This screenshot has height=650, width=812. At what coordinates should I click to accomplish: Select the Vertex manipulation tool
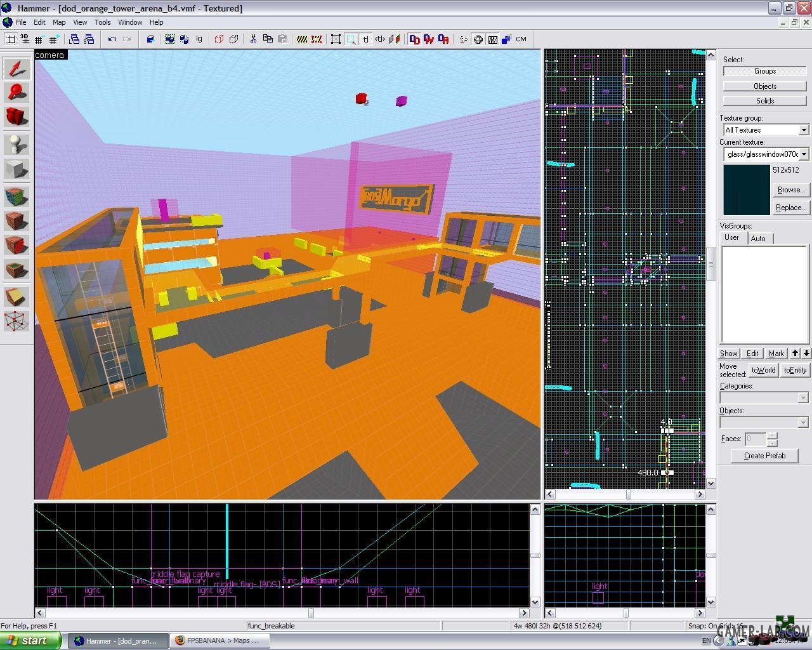[16, 321]
